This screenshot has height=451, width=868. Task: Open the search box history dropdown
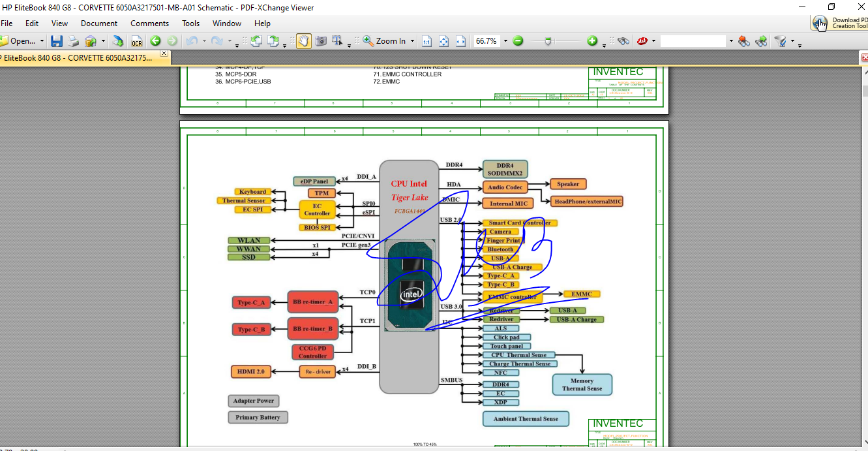731,41
